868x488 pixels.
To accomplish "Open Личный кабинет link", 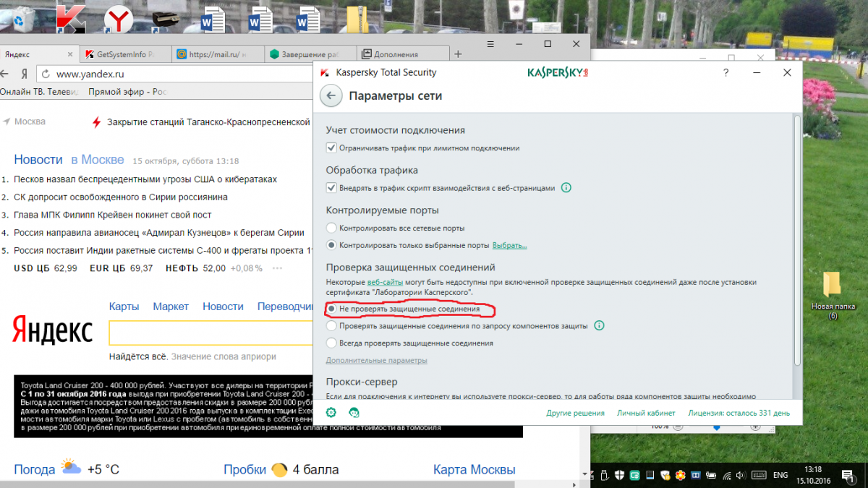I will (646, 413).
